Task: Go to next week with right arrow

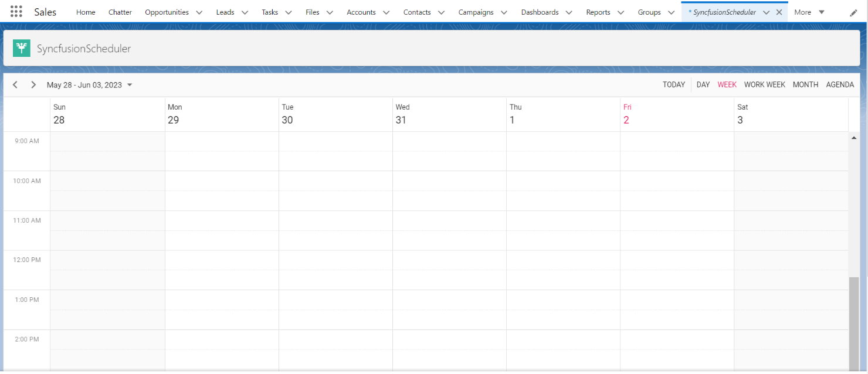Action: click(x=33, y=85)
